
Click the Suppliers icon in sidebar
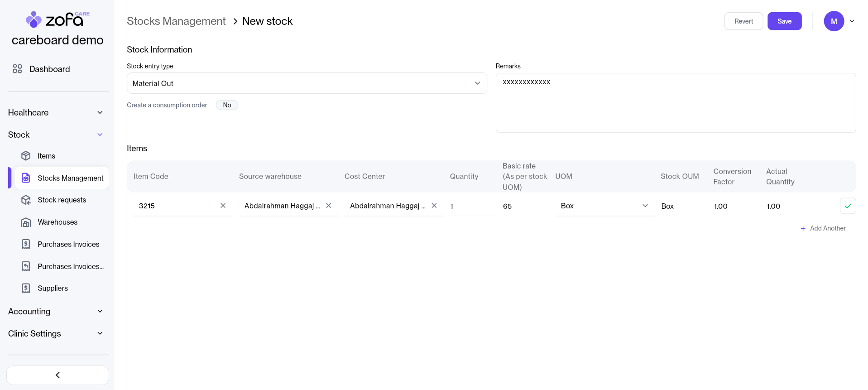pyautogui.click(x=26, y=289)
